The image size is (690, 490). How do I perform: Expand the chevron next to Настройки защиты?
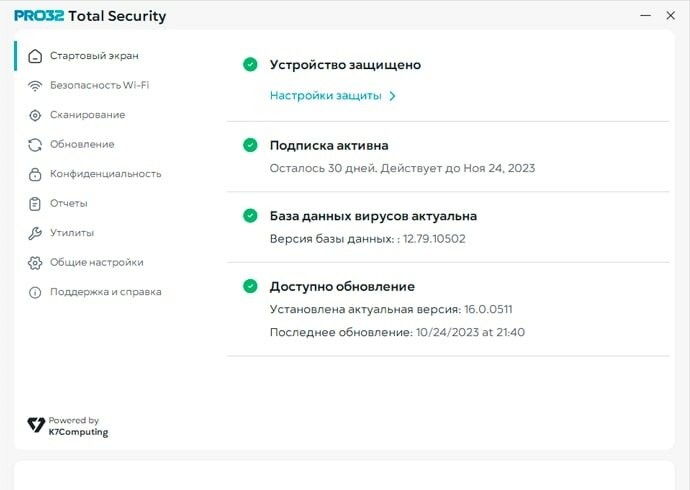[393, 96]
